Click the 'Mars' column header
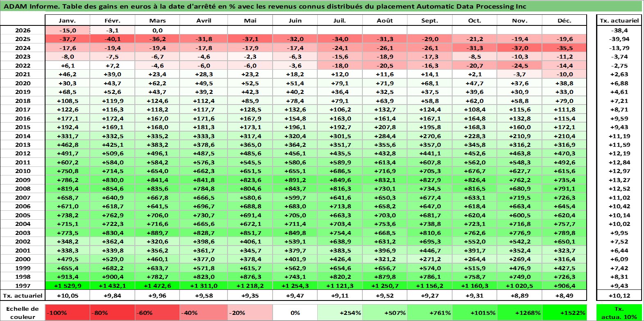644x321 pixels. pos(157,20)
